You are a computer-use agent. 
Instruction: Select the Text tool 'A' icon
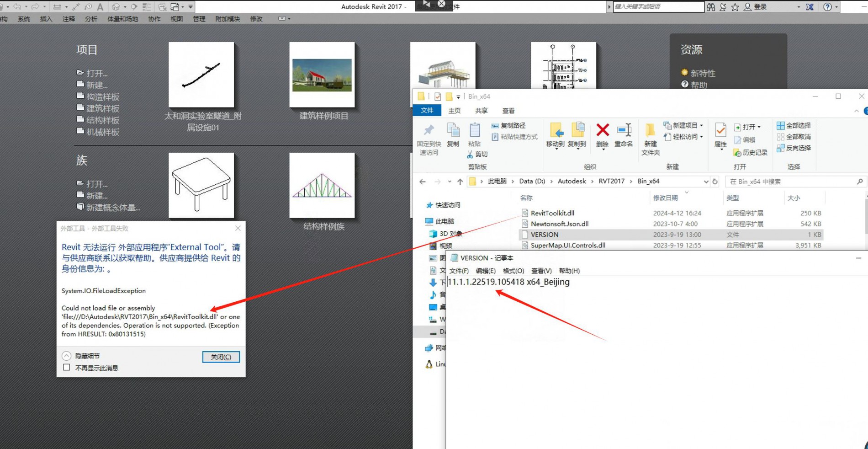100,6
